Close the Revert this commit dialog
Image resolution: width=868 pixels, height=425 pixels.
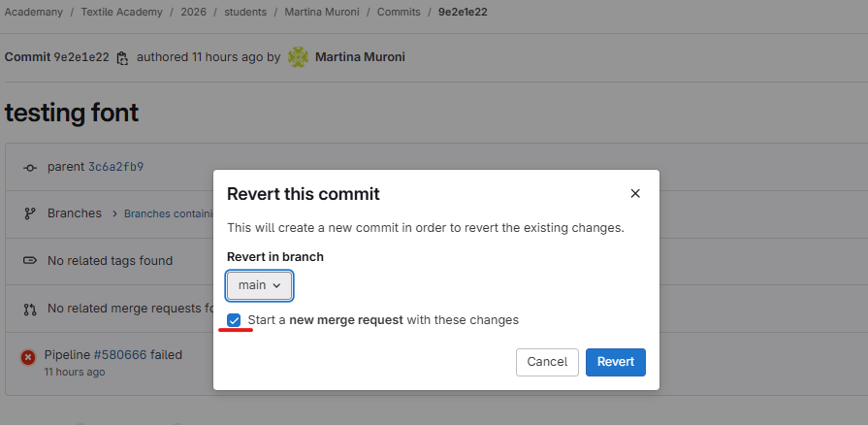tap(635, 194)
